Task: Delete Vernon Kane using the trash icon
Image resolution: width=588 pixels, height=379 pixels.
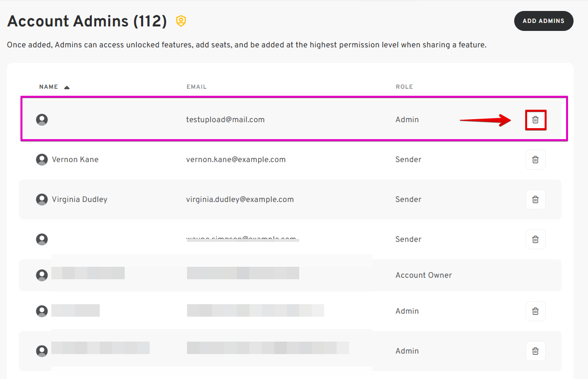Action: tap(535, 160)
